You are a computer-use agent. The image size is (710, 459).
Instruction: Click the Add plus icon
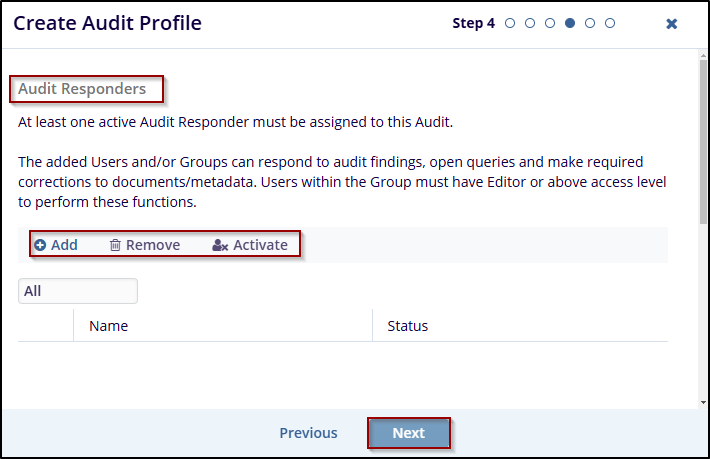click(x=40, y=245)
